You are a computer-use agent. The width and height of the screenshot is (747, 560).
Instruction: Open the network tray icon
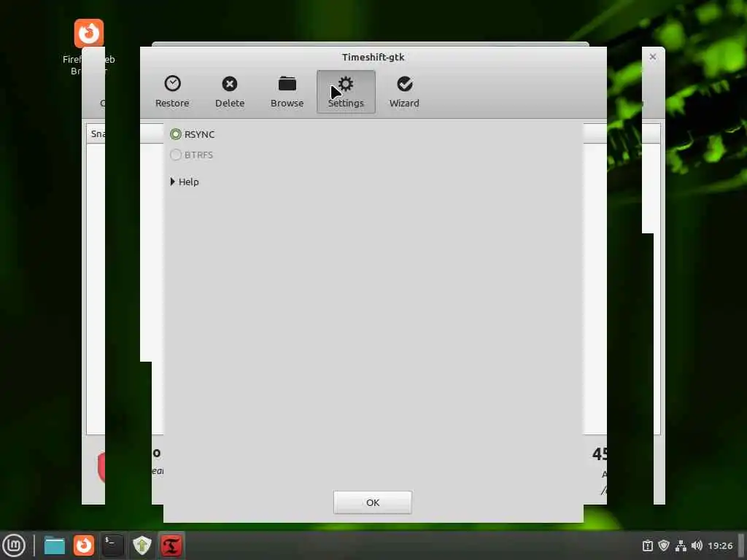(x=681, y=545)
